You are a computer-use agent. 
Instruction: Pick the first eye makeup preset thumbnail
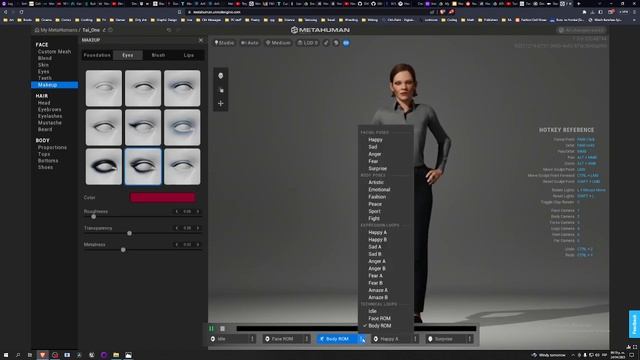click(x=104, y=88)
